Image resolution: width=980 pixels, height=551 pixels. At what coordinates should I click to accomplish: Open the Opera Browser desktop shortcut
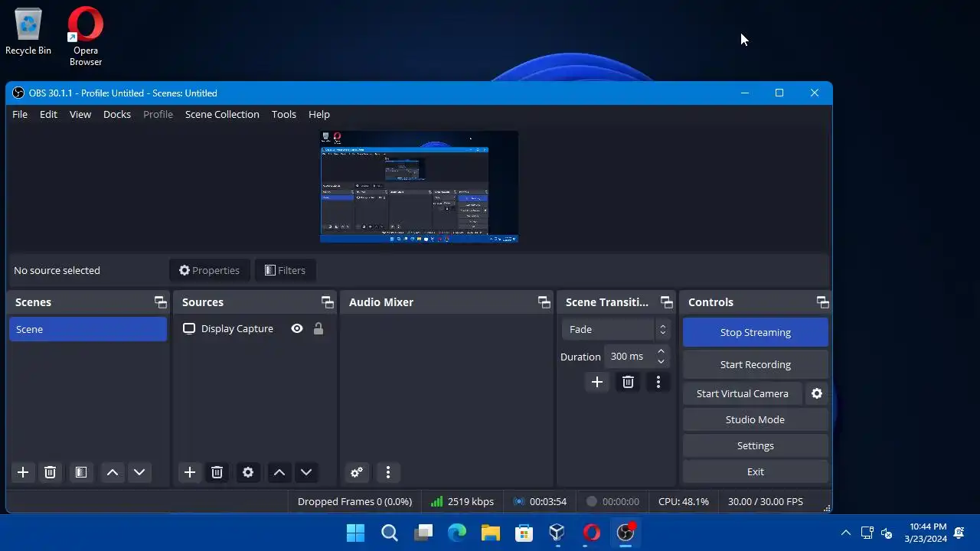point(86,36)
